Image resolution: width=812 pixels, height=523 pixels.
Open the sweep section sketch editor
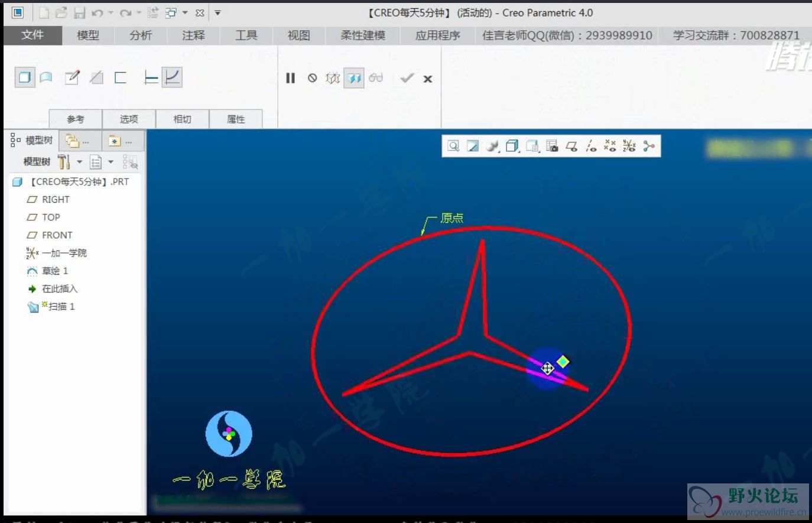click(72, 77)
